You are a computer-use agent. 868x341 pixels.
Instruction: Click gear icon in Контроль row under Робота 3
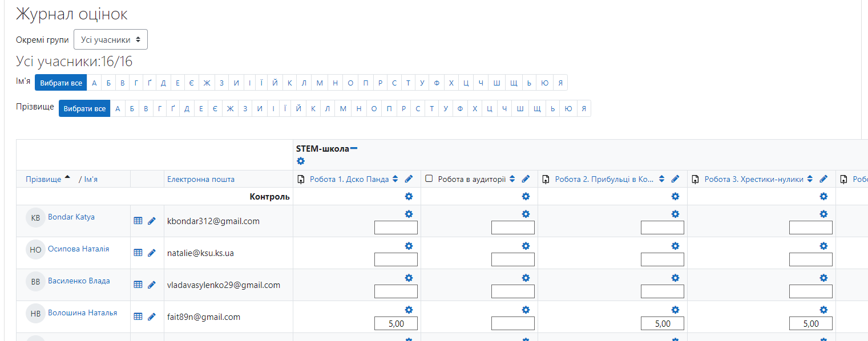[823, 196]
